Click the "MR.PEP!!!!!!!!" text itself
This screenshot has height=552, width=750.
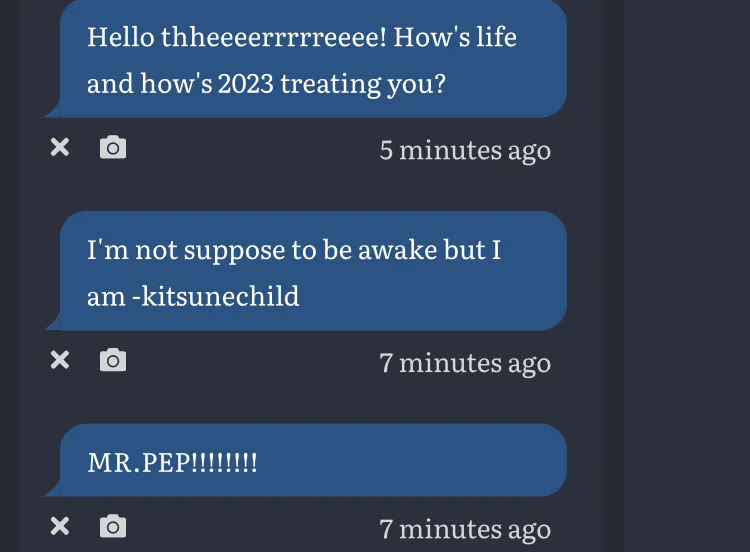pyautogui.click(x=172, y=463)
